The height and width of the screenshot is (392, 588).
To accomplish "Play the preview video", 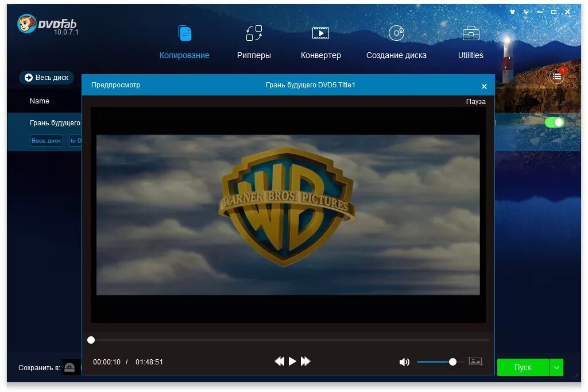I will point(292,361).
